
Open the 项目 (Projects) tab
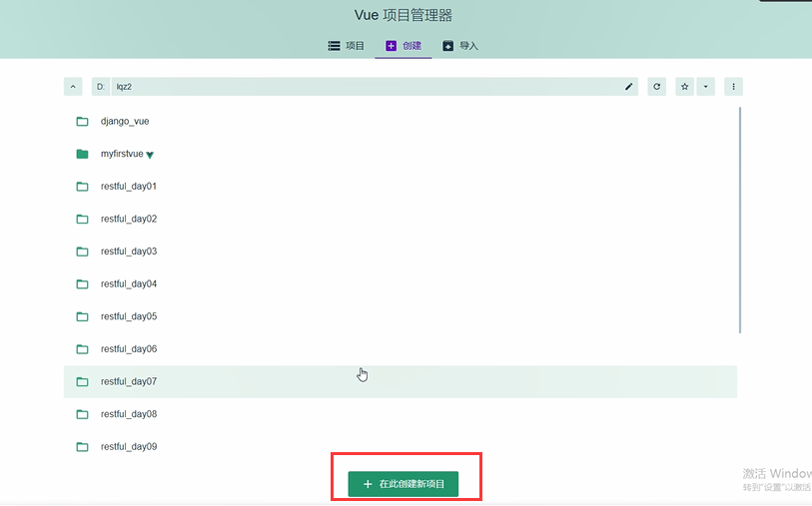[346, 46]
